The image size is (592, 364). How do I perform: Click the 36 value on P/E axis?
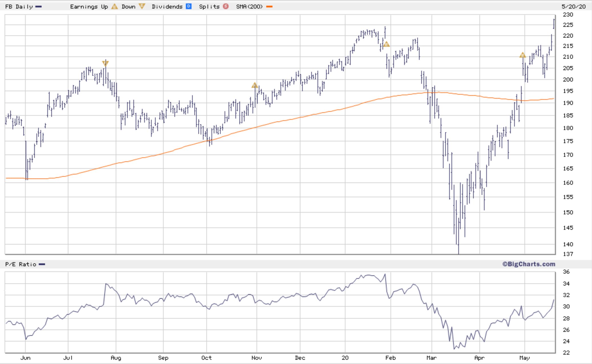566,272
